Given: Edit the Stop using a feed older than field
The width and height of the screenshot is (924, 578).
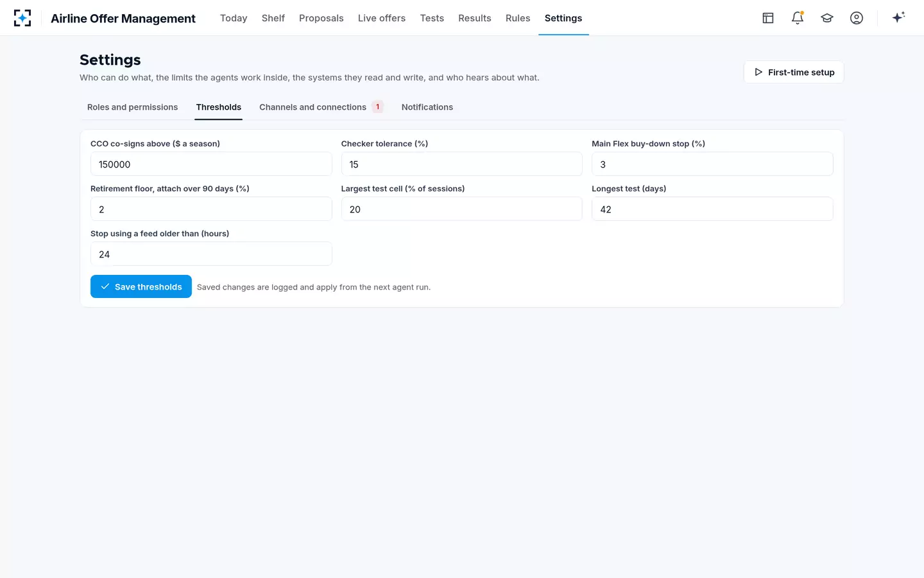Looking at the screenshot, I should pyautogui.click(x=211, y=254).
